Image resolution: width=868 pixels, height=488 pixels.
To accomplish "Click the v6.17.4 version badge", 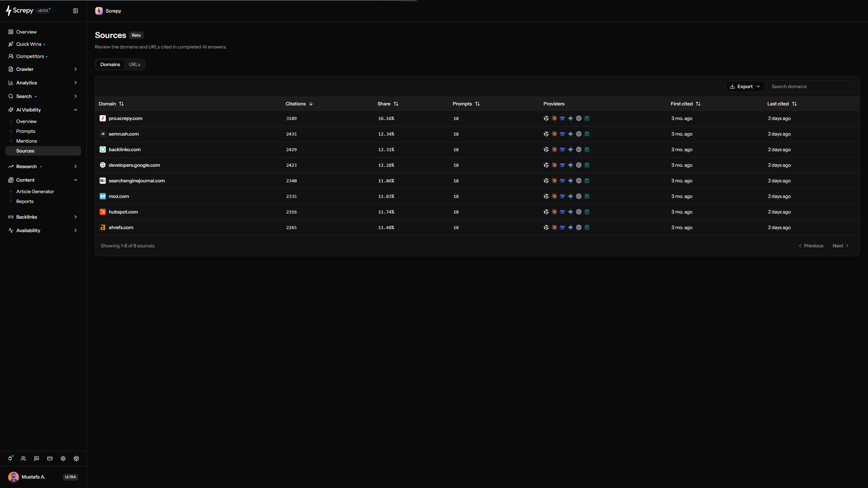I will (43, 11).
